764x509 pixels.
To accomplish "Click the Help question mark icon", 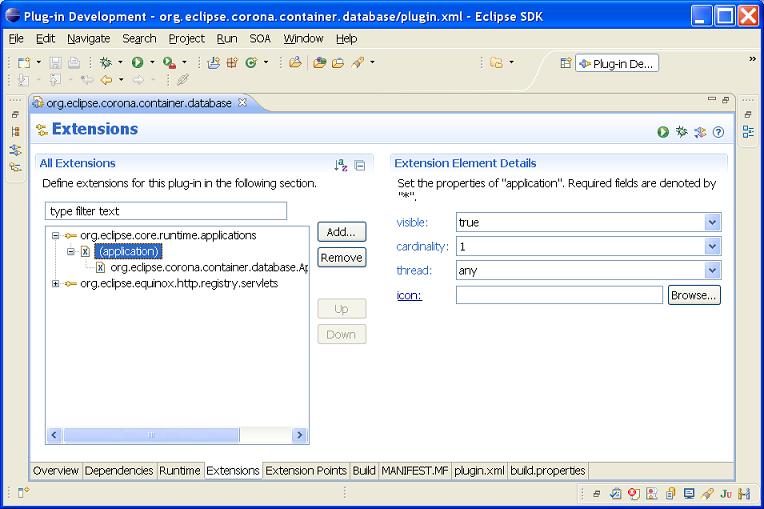I will coord(718,132).
